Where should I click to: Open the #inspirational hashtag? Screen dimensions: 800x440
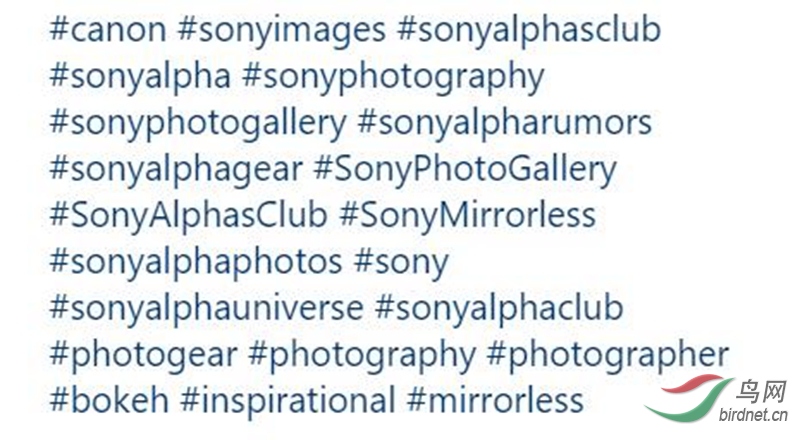point(288,402)
